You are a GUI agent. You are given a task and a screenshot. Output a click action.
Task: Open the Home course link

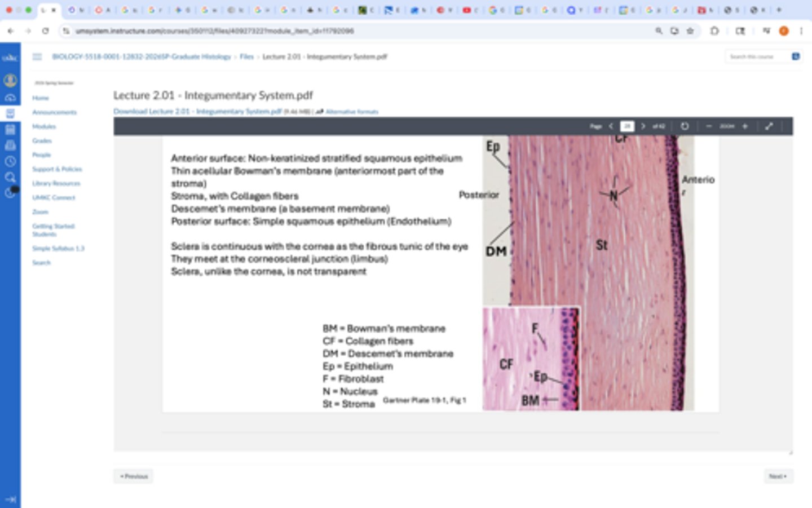(x=41, y=98)
